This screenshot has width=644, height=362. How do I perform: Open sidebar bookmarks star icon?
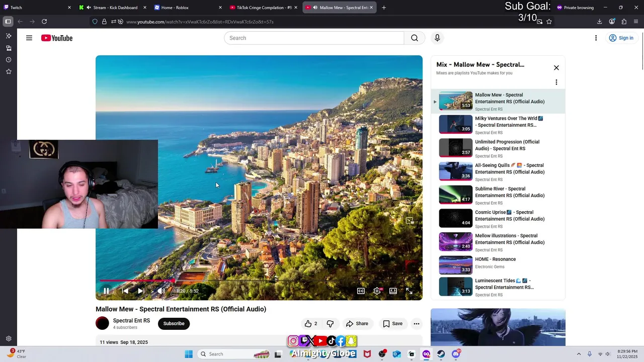coord(9,72)
